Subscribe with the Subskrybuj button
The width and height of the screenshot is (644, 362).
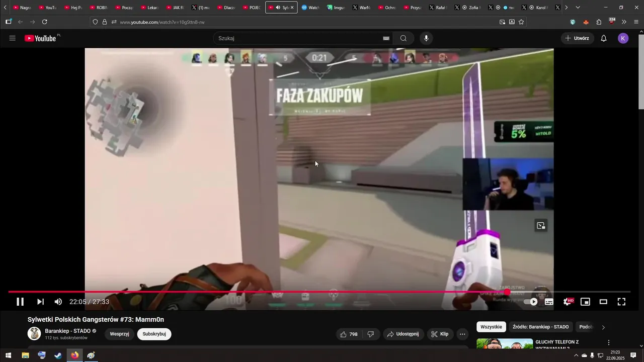(x=154, y=334)
